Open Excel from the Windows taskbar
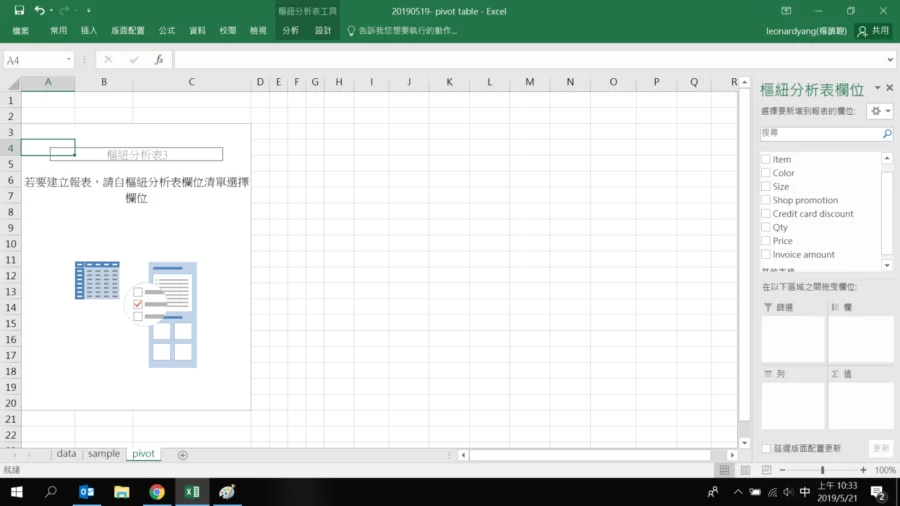 click(191, 492)
